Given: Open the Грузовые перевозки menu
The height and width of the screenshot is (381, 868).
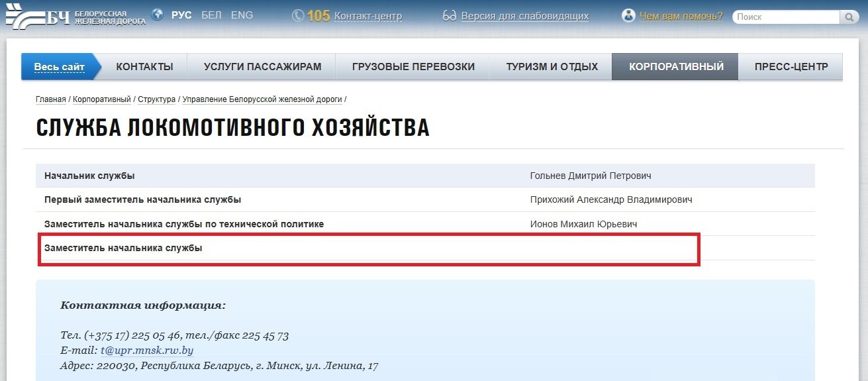Looking at the screenshot, I should tap(413, 67).
